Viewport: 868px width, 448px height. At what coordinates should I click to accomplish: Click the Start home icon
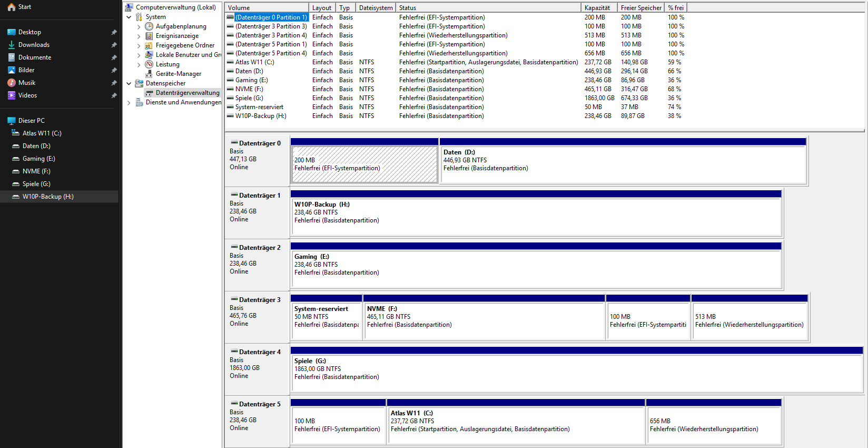[11, 7]
